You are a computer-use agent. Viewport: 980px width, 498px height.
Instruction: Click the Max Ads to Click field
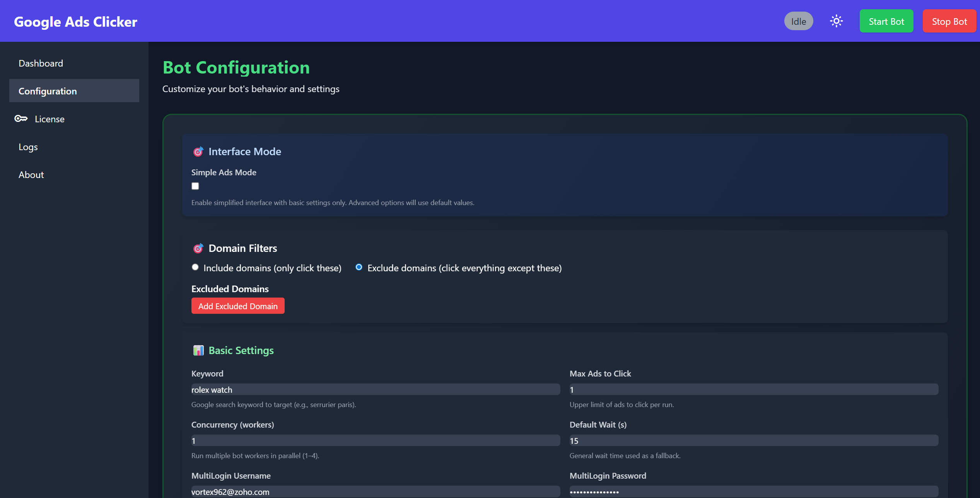753,390
